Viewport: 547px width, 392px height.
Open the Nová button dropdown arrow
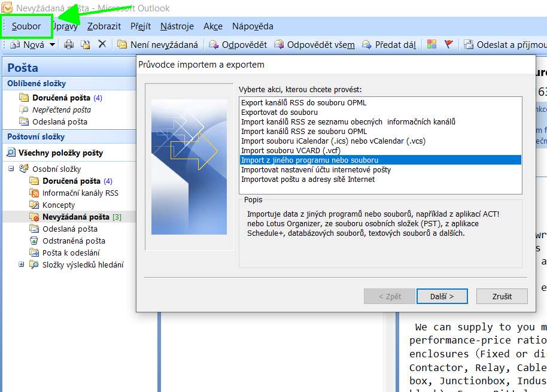tap(52, 44)
